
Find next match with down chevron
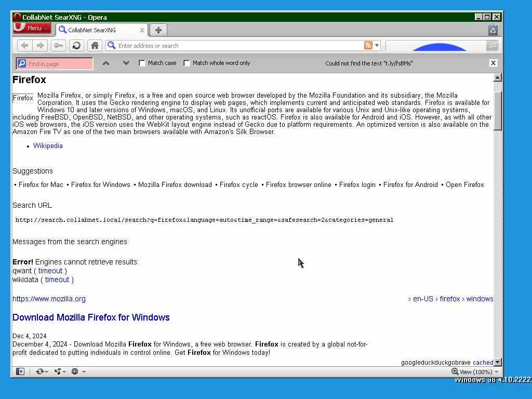126,63
